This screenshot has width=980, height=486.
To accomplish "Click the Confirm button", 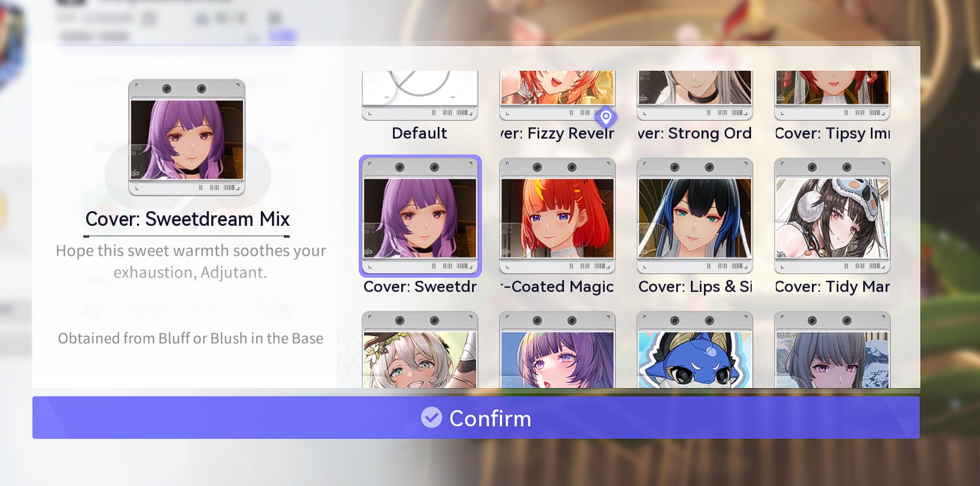I will [x=476, y=418].
